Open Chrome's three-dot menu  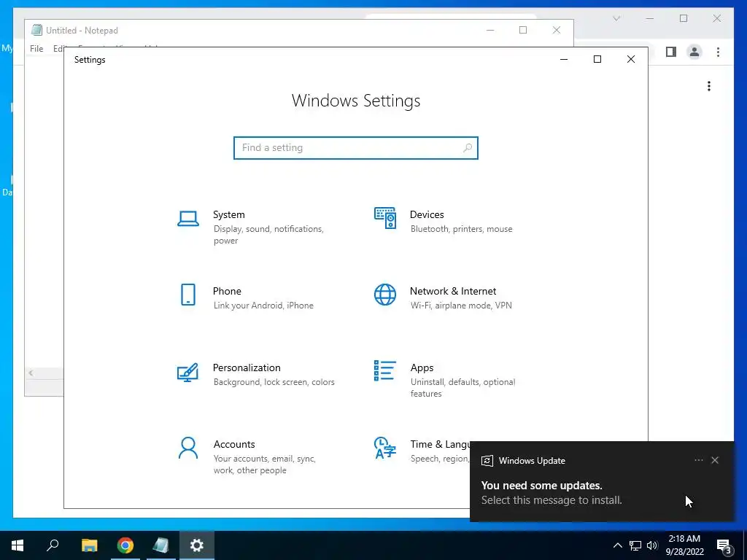coord(718,52)
